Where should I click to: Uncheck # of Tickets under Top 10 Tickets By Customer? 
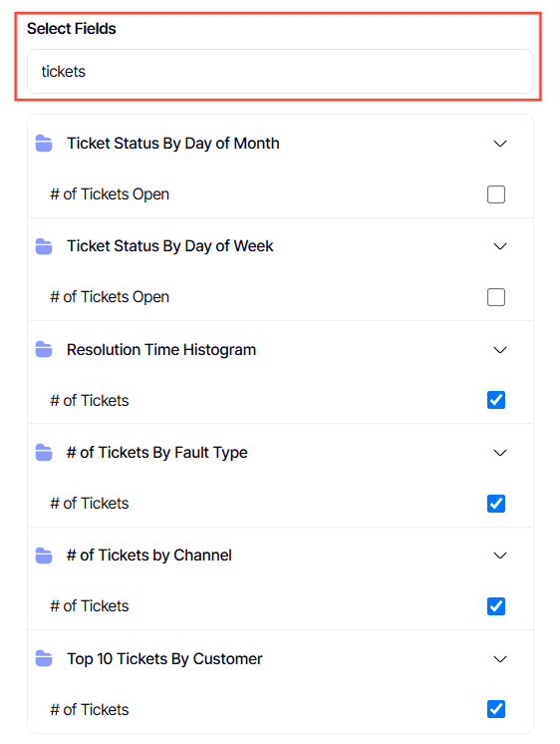point(496,709)
